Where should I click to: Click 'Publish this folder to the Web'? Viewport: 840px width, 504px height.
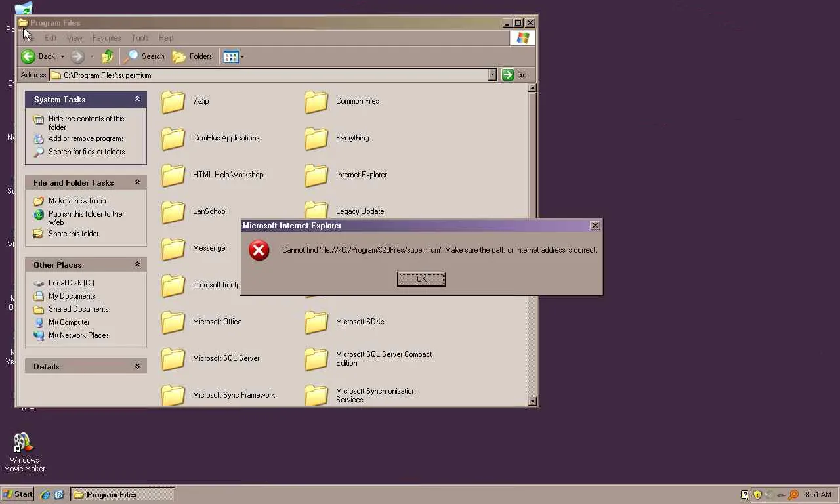[85, 218]
